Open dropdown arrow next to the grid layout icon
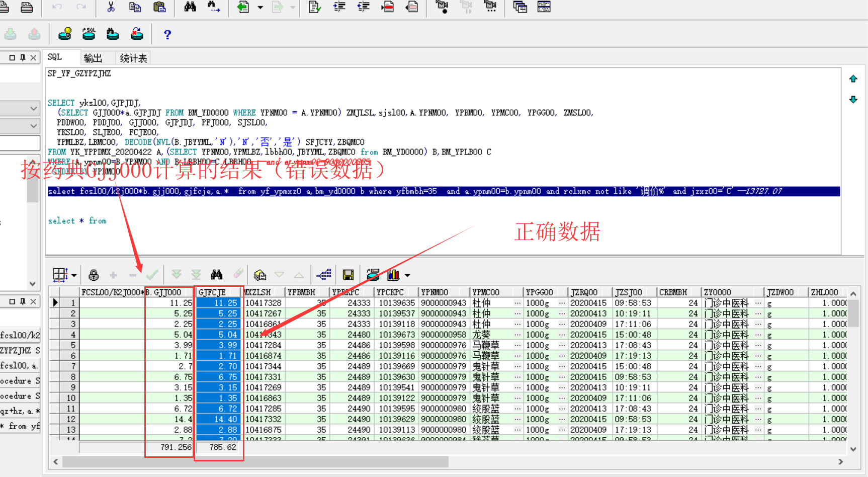This screenshot has width=868, height=477. [x=74, y=275]
